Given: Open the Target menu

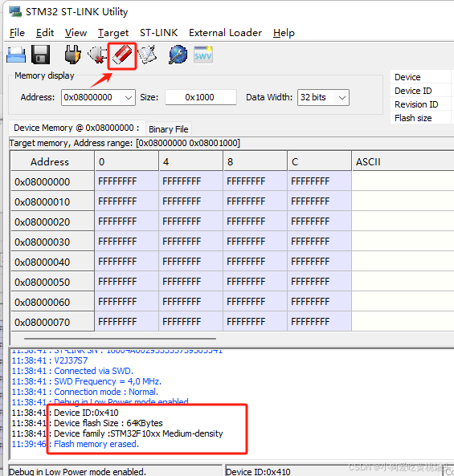Looking at the screenshot, I should [113, 33].
